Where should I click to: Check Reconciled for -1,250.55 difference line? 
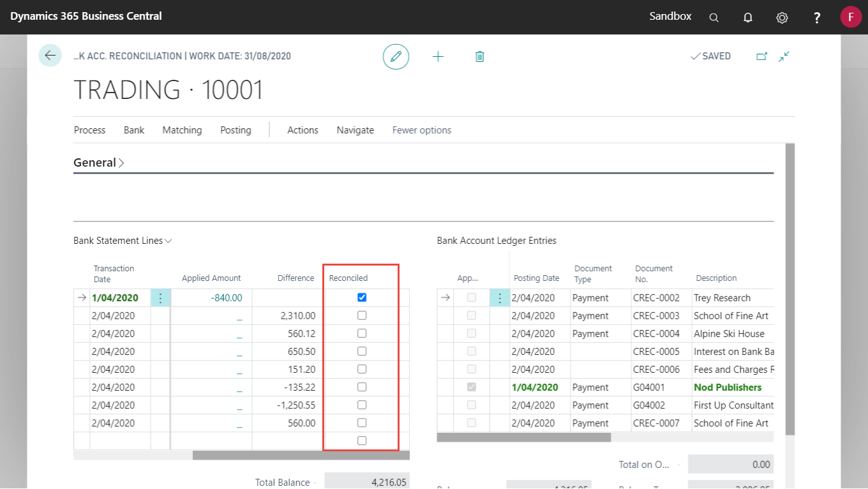(x=362, y=405)
